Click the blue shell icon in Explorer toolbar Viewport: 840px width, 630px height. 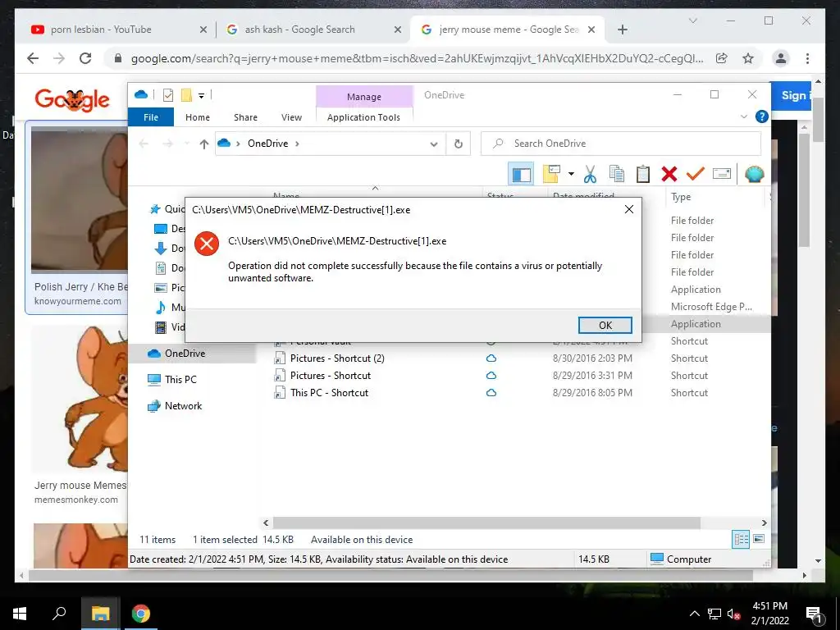point(755,174)
